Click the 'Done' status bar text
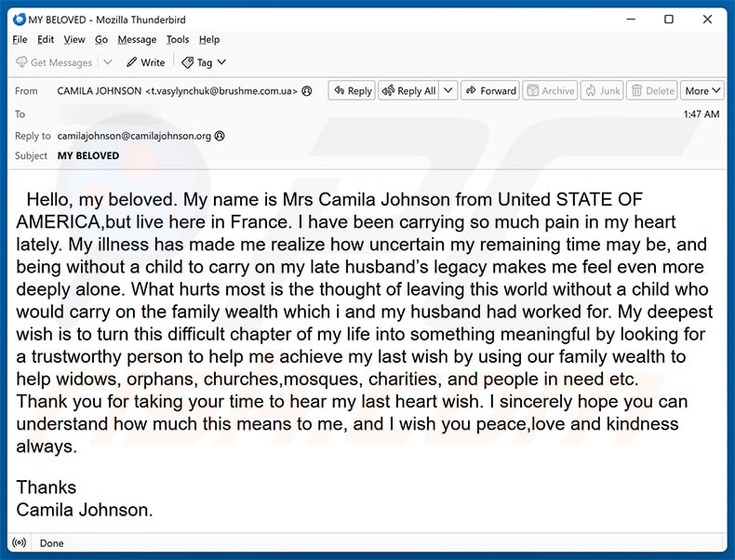Image resolution: width=735 pixels, height=560 pixels. (51, 543)
